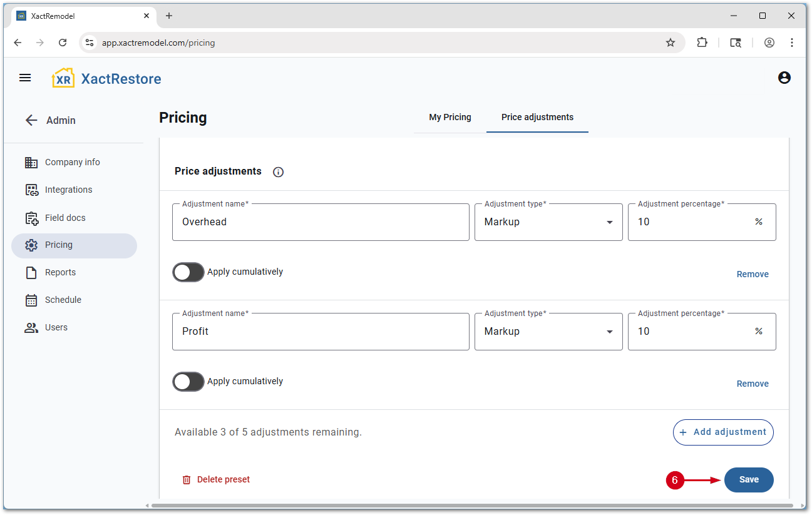Open Company info in sidebar

[72, 162]
